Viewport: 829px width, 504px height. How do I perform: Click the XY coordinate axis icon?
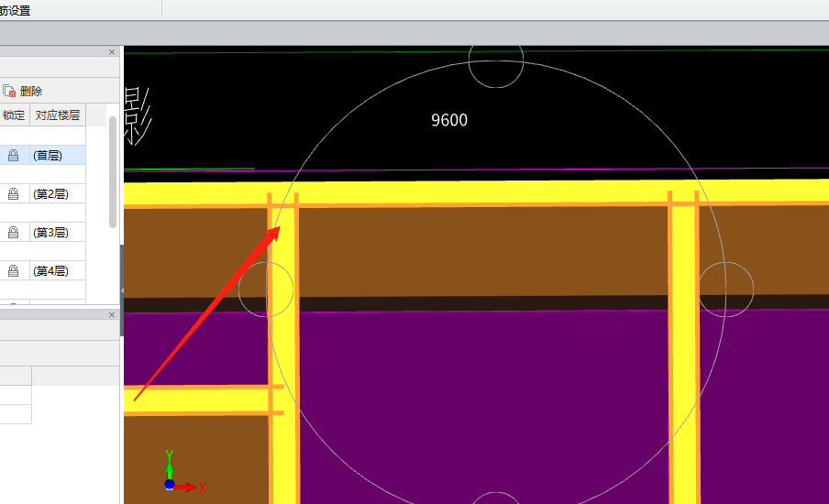pos(184,472)
